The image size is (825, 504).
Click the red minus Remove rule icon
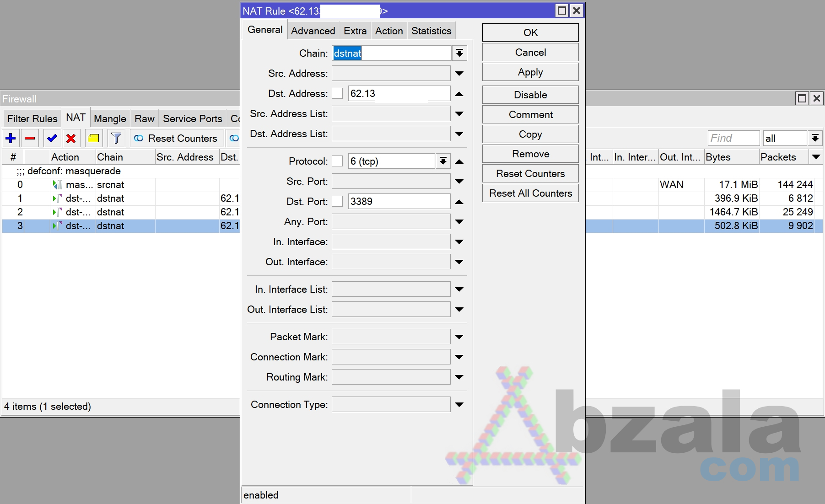click(30, 138)
